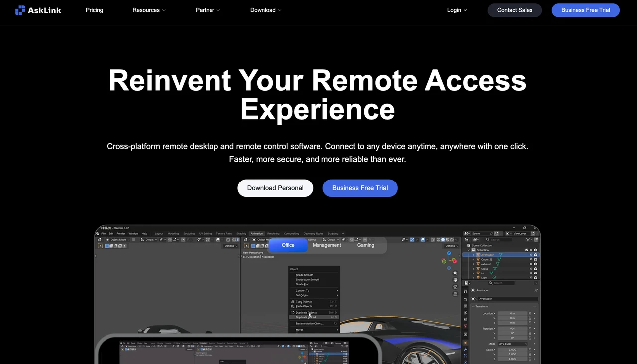The image size is (637, 364).
Task: Disable rendering for exhaust via camera icon
Action: 535,264
